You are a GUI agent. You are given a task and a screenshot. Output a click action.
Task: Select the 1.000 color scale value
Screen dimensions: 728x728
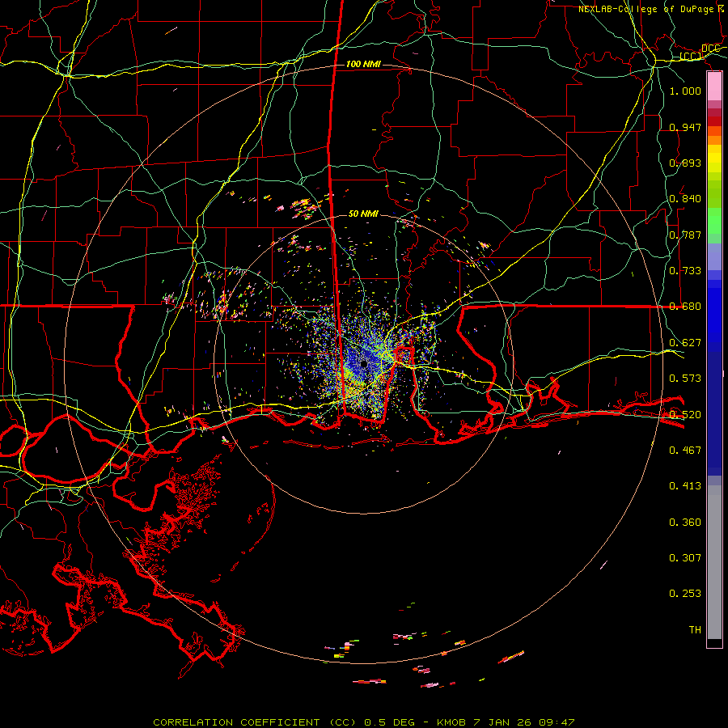[685, 91]
